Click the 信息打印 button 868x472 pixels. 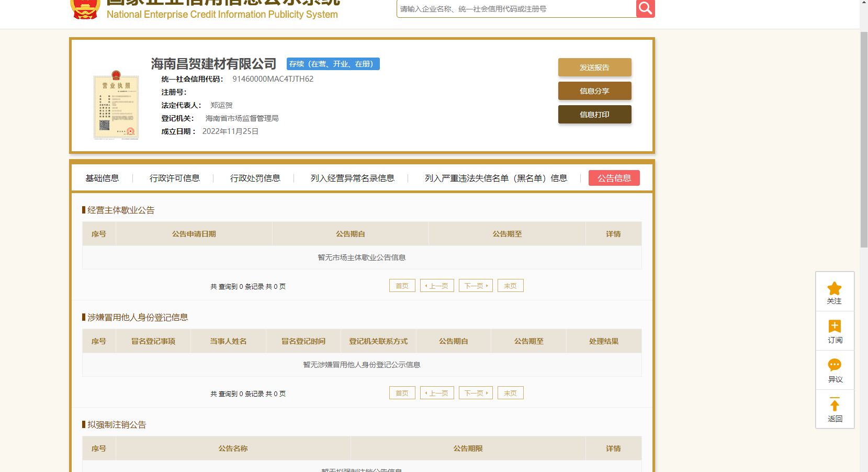tap(595, 115)
